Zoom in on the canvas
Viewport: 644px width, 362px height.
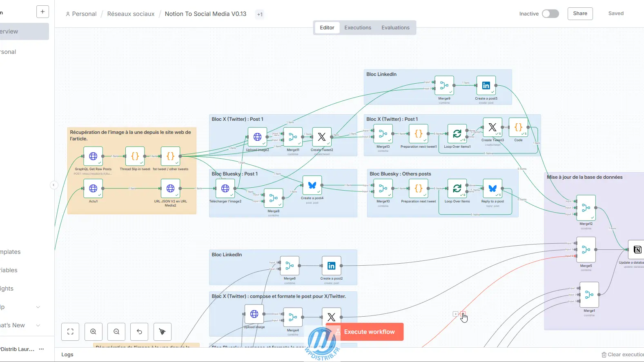coord(94,332)
